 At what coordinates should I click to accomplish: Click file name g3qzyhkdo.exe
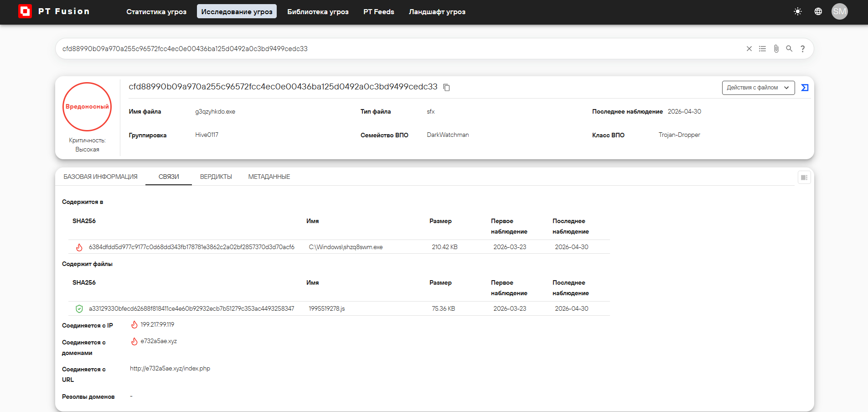tap(215, 111)
